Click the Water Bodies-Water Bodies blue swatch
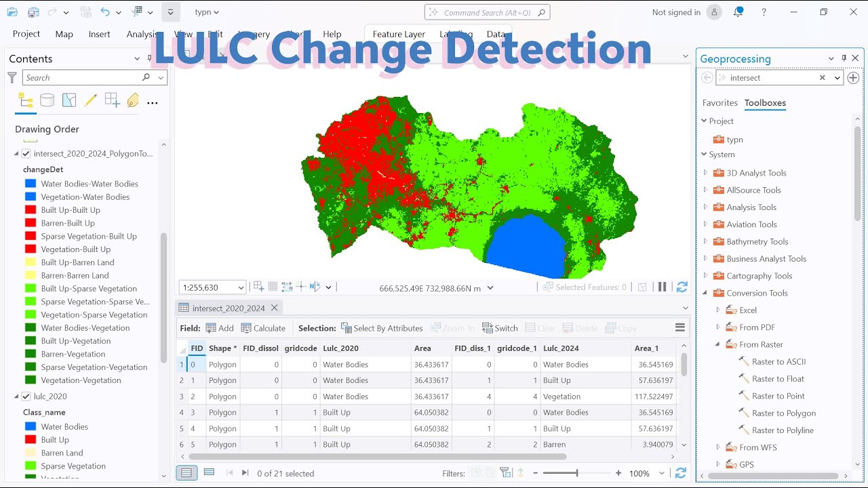 (31, 184)
